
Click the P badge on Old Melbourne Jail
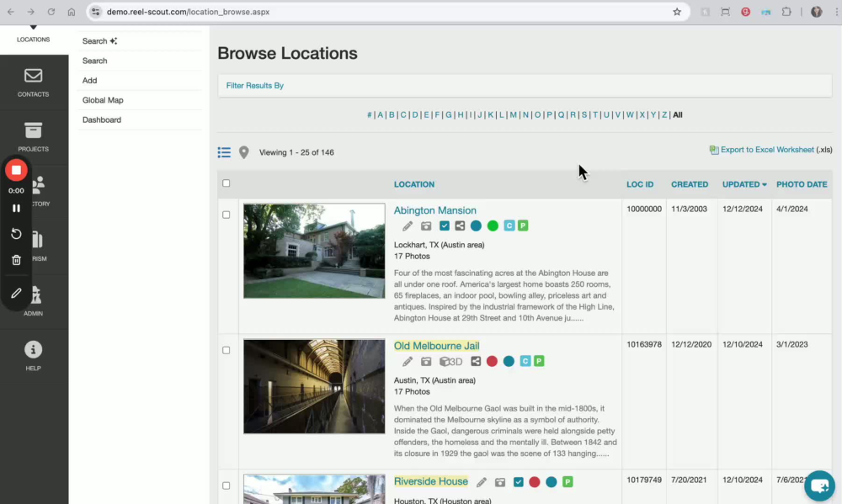[x=539, y=361]
